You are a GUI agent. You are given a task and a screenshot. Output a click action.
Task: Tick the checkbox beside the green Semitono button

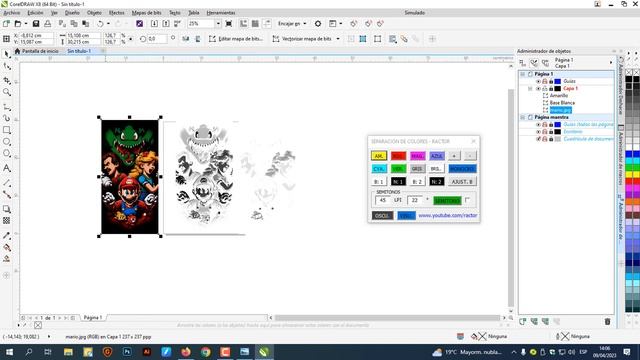point(467,200)
